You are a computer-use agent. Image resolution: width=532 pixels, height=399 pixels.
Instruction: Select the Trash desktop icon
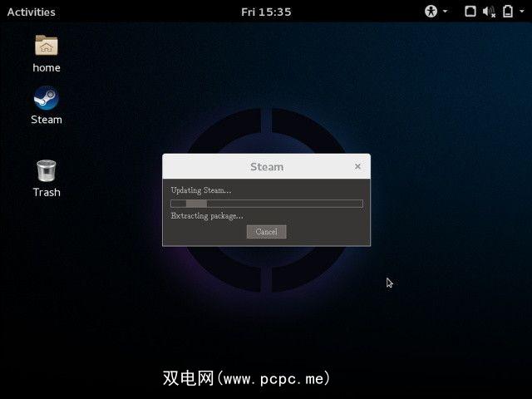(47, 179)
